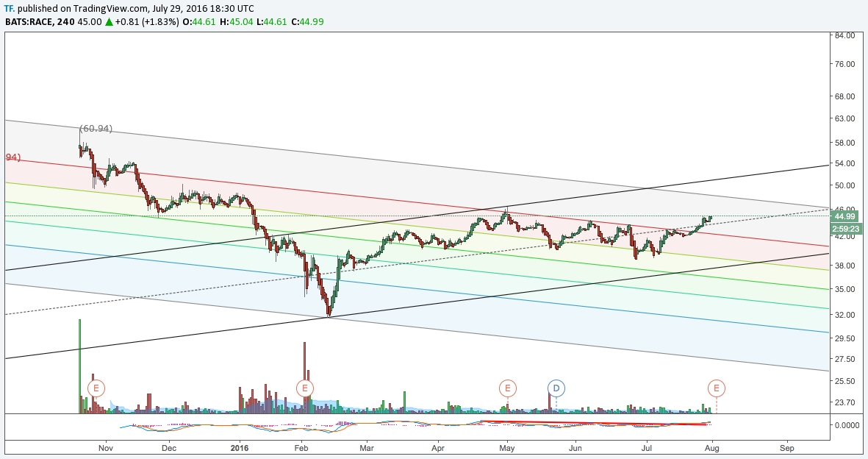
Task: Click the Sep label on time axis
Action: (786, 448)
